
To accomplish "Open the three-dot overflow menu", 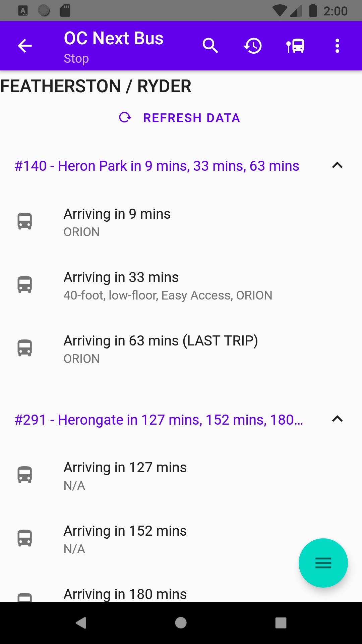I will coord(337,46).
